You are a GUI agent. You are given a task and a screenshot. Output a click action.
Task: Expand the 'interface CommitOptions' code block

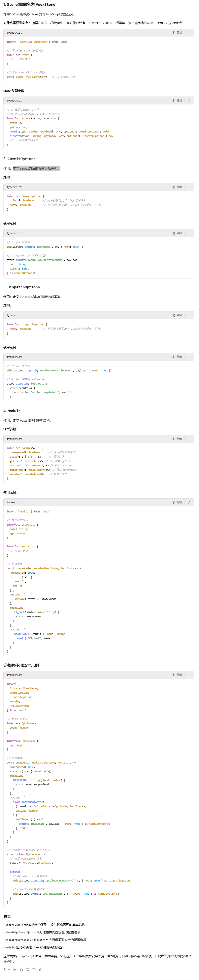189,187
